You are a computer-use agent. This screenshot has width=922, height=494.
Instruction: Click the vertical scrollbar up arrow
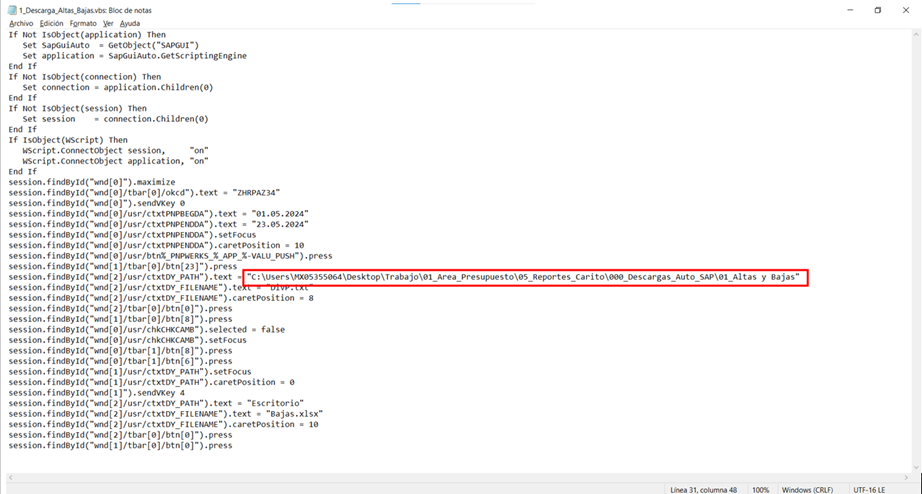916,34
